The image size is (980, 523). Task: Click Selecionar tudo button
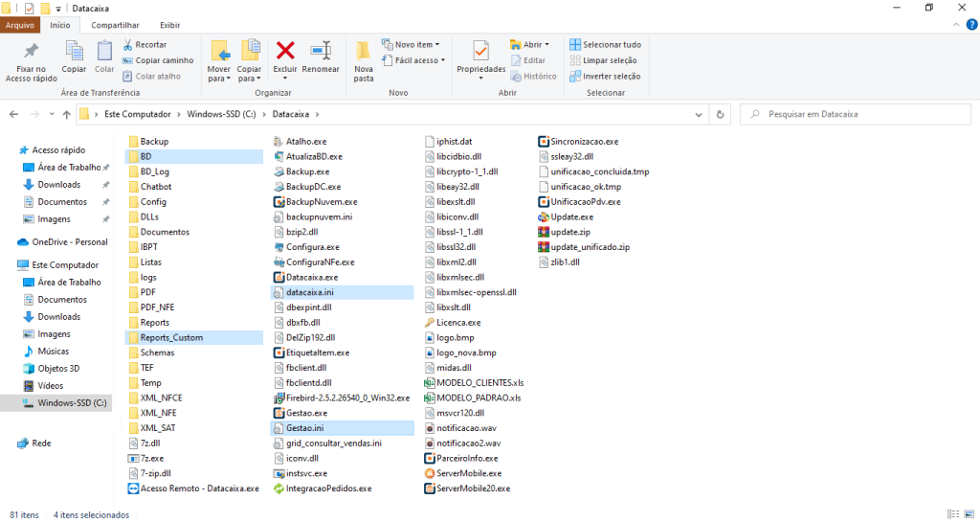(x=605, y=44)
